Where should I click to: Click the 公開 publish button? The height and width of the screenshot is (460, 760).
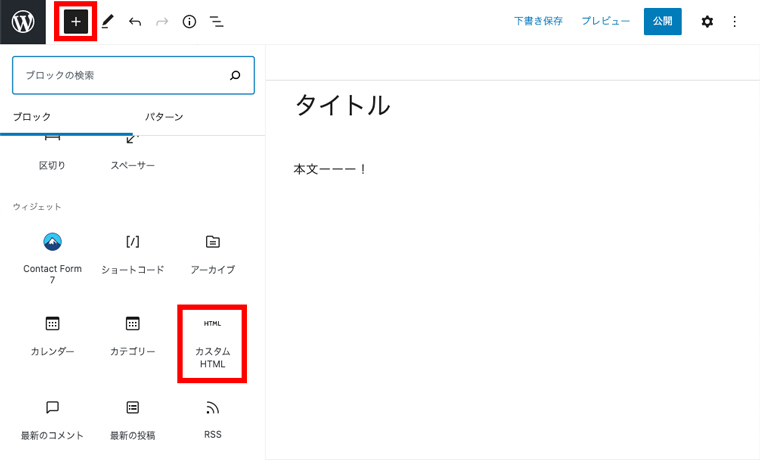663,21
